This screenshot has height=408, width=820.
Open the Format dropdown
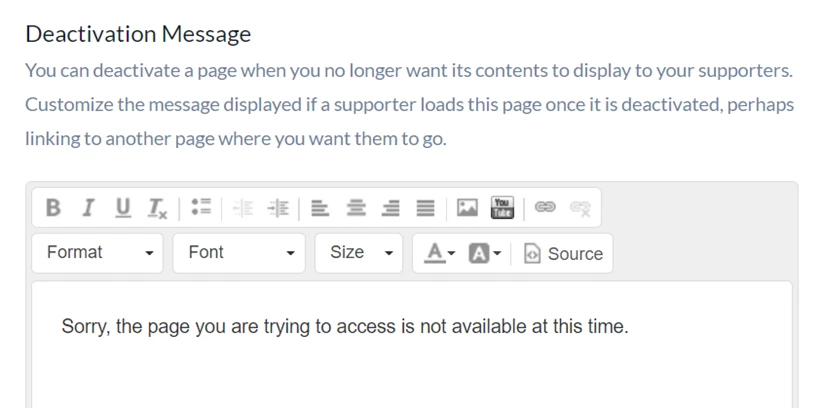[x=98, y=253]
